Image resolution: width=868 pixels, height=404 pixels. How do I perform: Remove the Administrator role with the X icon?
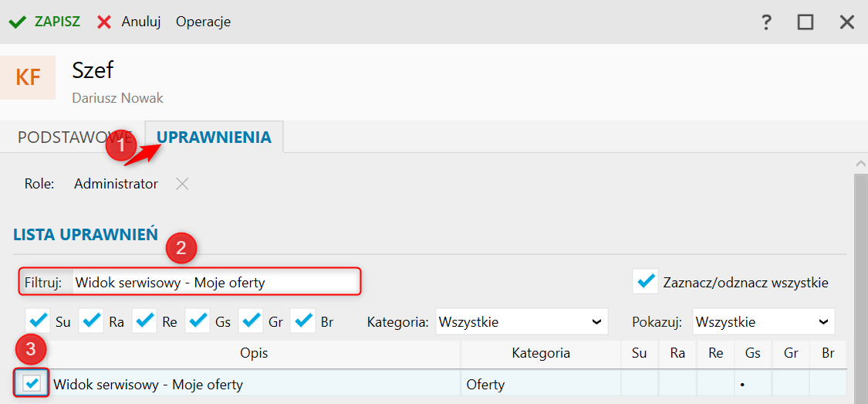click(181, 184)
